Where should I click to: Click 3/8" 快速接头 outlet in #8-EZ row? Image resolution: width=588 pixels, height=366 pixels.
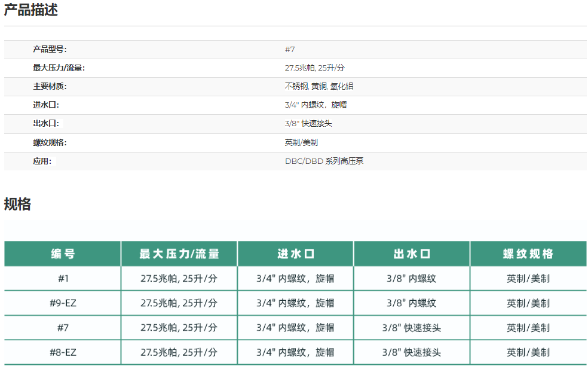[x=412, y=352]
